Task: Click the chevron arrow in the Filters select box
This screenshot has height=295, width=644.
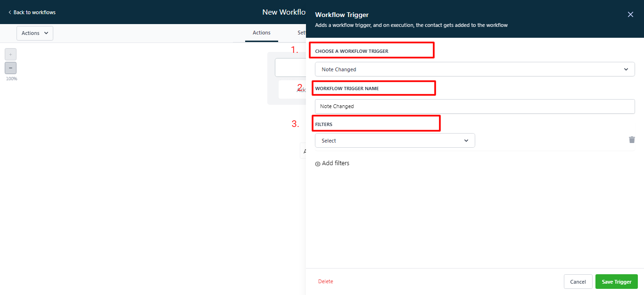Action: tap(466, 141)
